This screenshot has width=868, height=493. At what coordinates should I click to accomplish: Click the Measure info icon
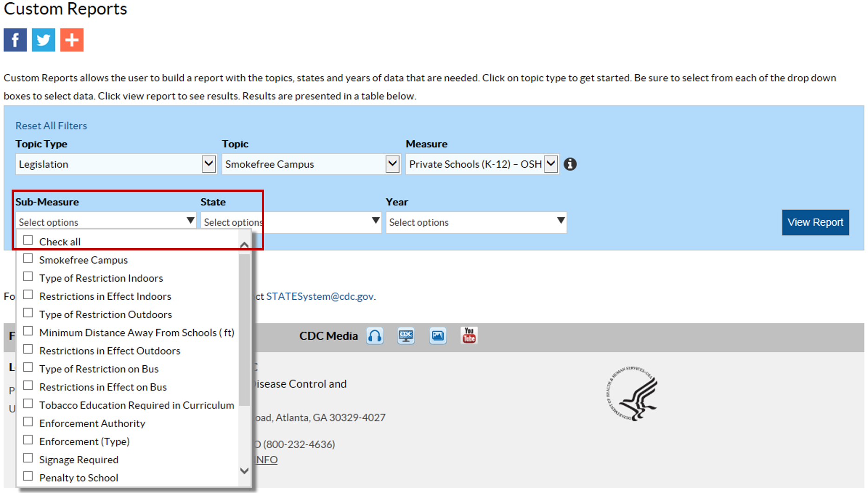click(x=570, y=164)
